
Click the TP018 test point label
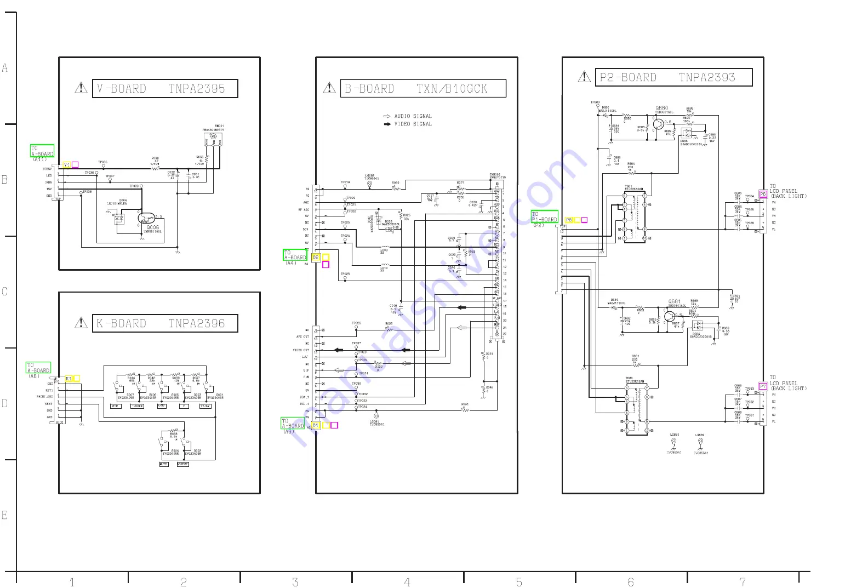tap(345, 182)
